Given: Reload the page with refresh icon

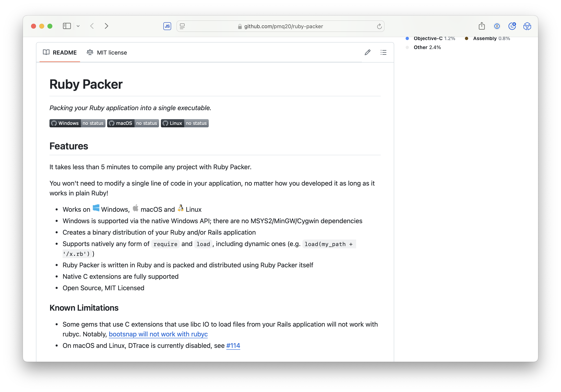Looking at the screenshot, I should pyautogui.click(x=379, y=26).
